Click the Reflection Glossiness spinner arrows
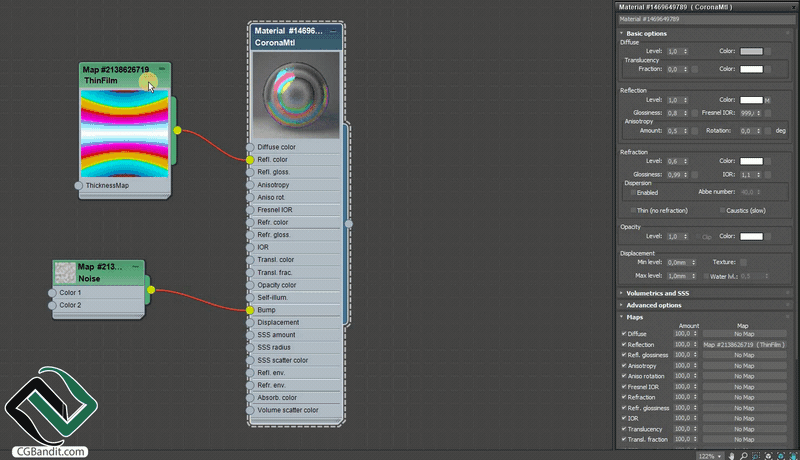 (685, 113)
